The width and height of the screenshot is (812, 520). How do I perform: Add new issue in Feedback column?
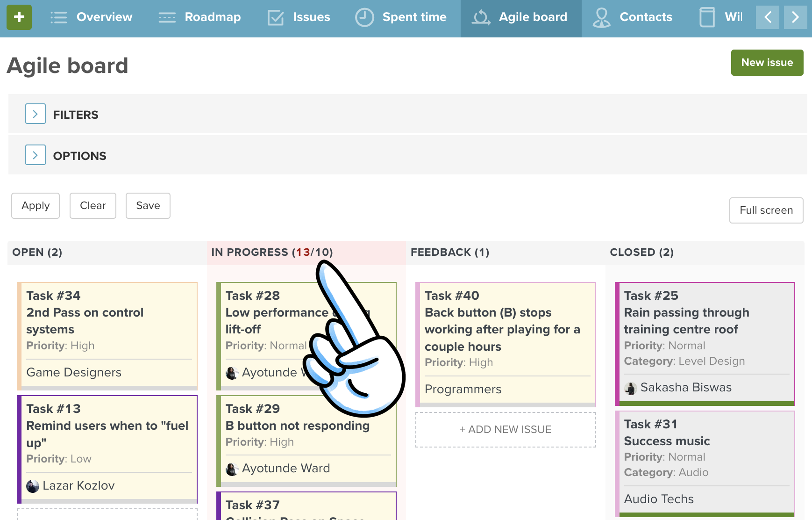(506, 430)
